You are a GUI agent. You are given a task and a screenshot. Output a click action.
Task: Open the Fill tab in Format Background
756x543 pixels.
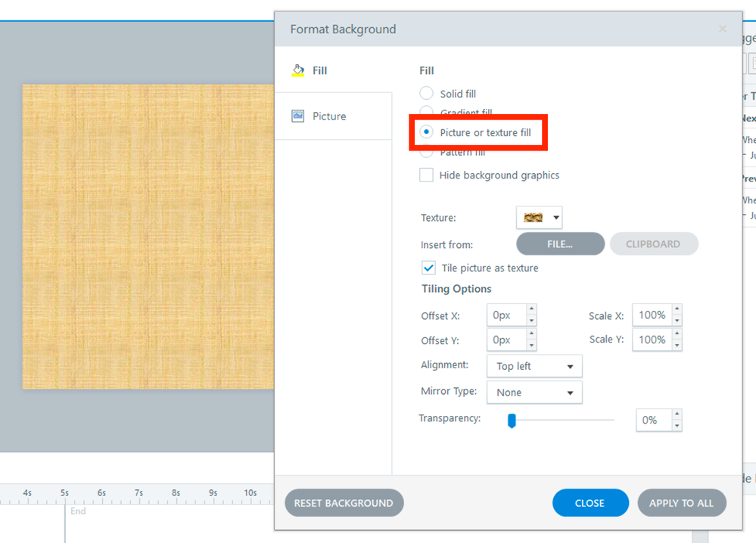coord(333,70)
